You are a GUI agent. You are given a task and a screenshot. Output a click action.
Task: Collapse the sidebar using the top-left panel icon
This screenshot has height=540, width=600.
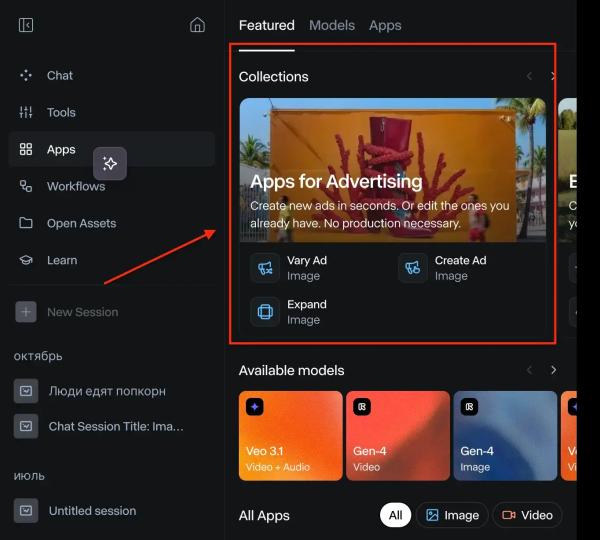tap(26, 25)
